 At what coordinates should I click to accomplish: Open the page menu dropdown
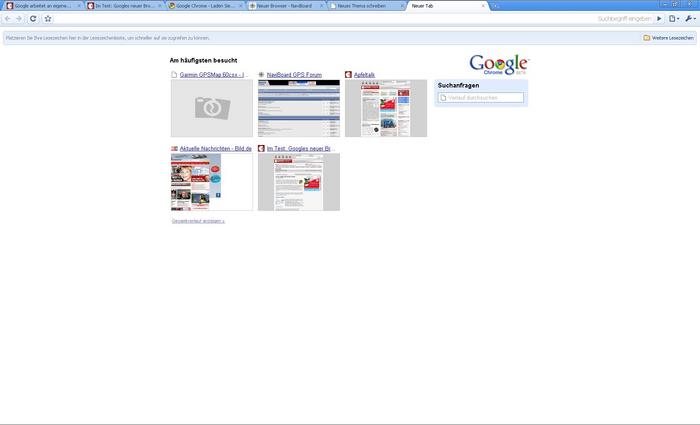(x=674, y=19)
